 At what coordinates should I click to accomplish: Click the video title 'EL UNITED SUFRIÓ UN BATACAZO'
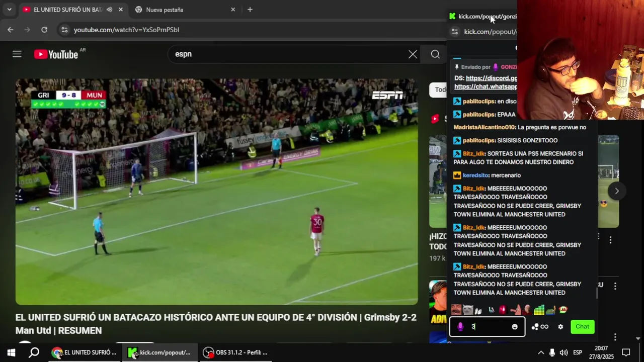click(216, 324)
